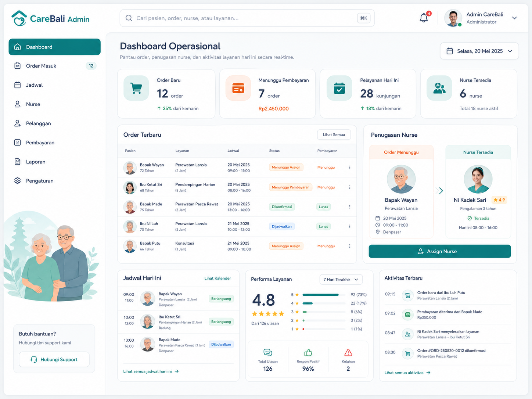This screenshot has height=399, width=532.
Task: Click the 09:02 payment activity icon
Action: 407,314
